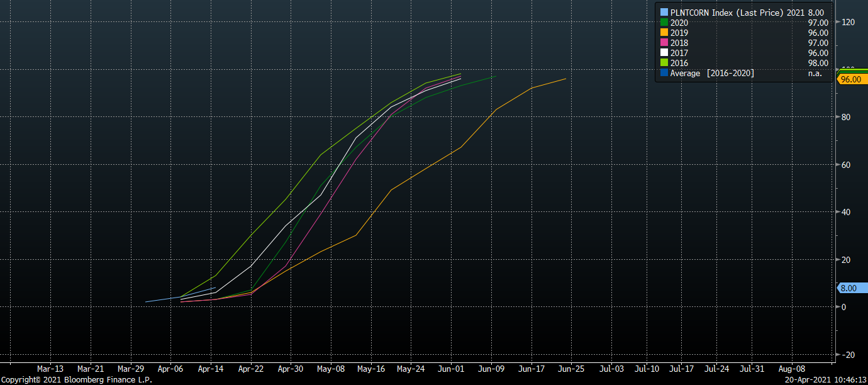This screenshot has height=385, width=868.
Task: Click the Jul-03 date axis label
Action: 611,369
